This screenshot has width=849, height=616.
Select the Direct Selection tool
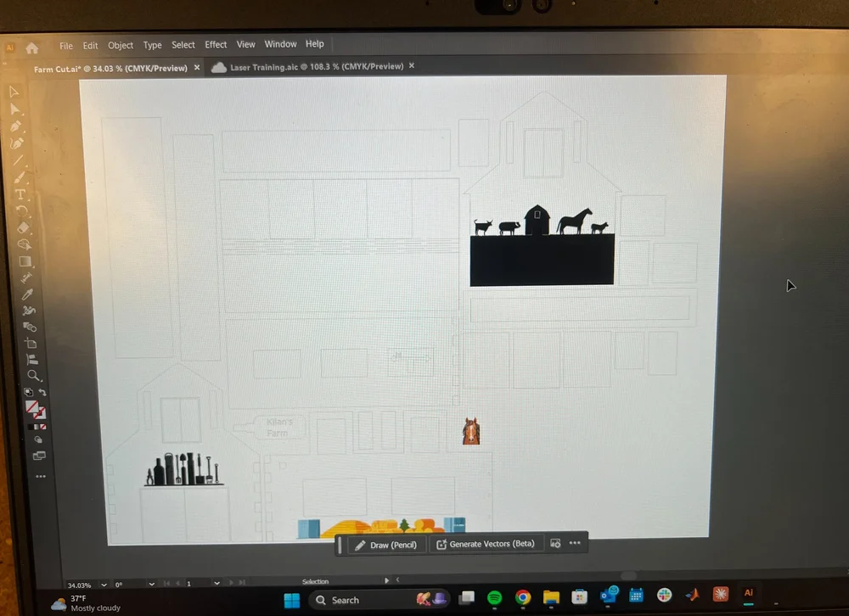(15, 109)
